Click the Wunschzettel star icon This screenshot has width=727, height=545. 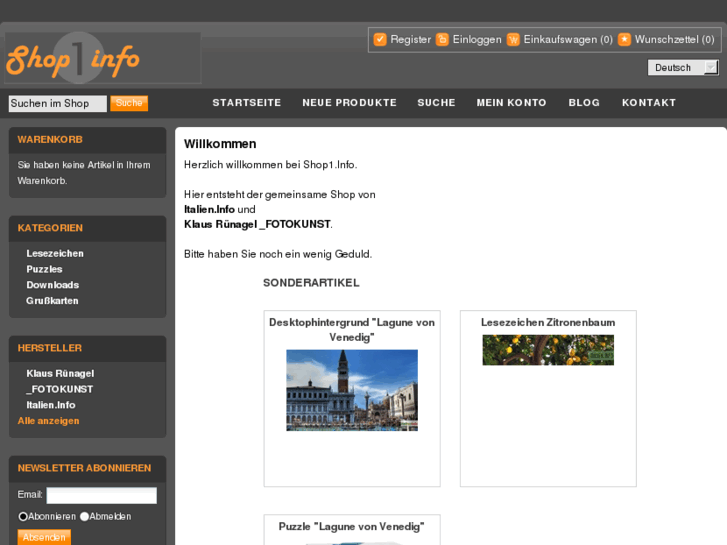(x=625, y=39)
